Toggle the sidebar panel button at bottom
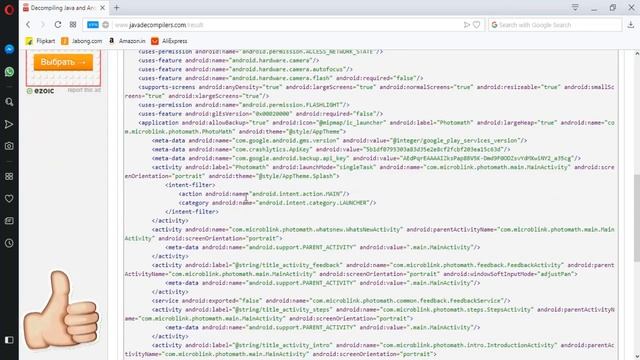Viewport: 640px width, 360px height. (9, 340)
